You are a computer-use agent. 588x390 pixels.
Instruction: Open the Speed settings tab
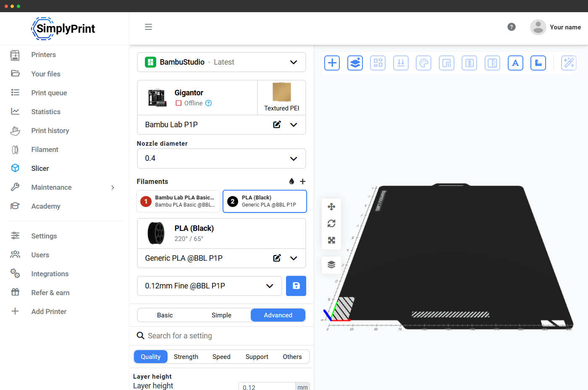221,357
